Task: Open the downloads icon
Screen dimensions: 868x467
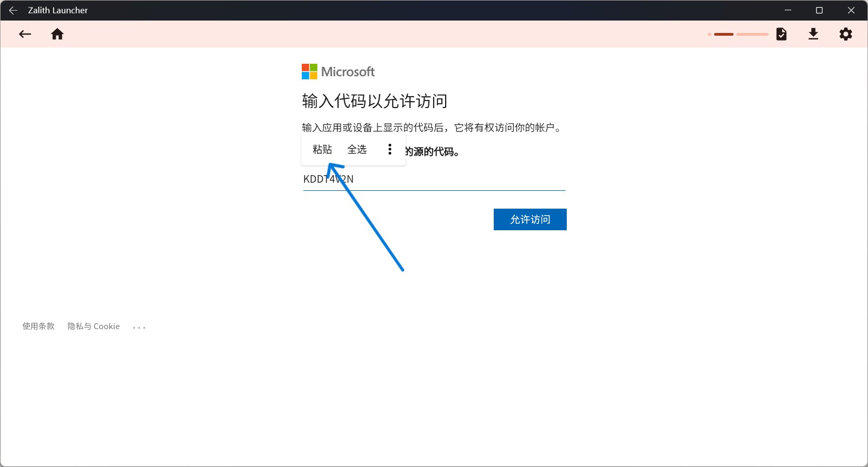Action: [813, 34]
